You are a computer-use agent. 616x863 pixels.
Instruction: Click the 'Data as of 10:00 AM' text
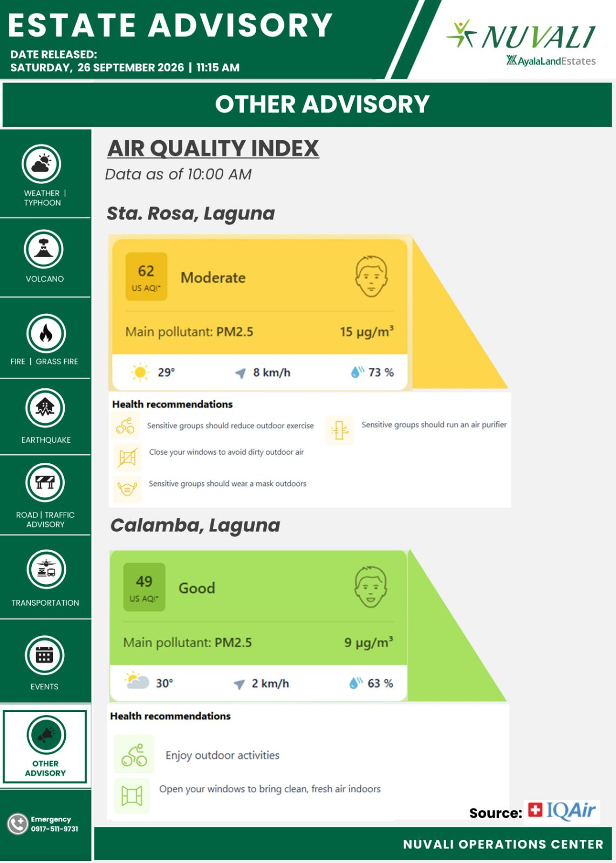pyautogui.click(x=179, y=174)
